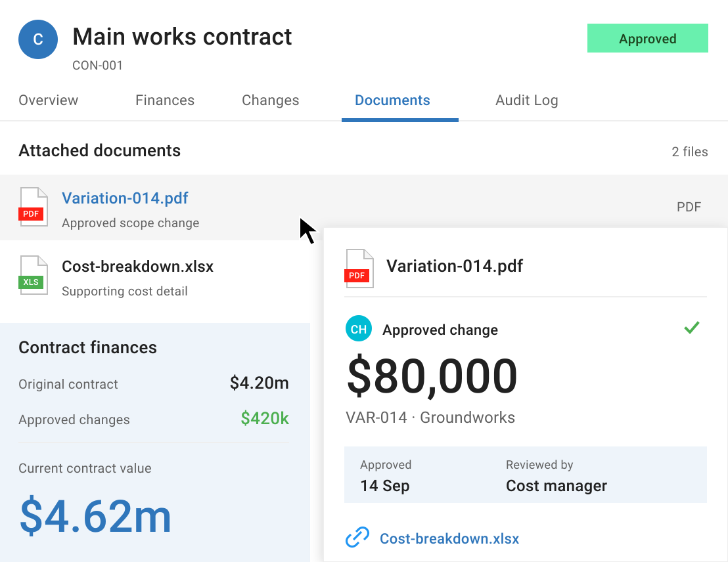Screen dimensions: 728x562
Task: Click the 'Attached documents' heading
Action: click(99, 151)
